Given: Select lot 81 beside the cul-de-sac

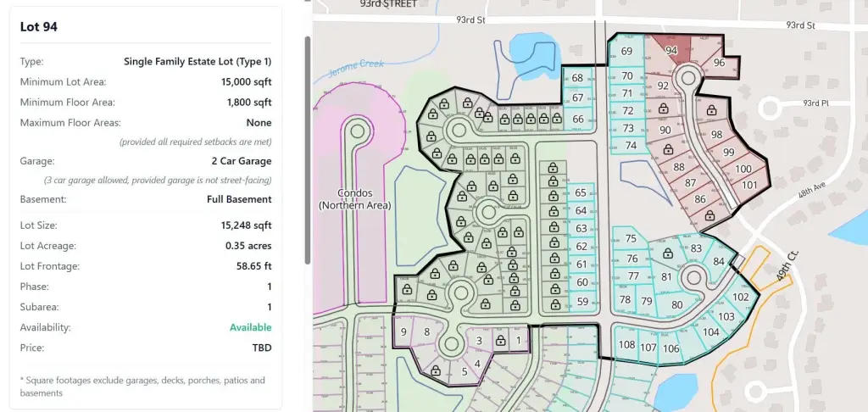Looking at the screenshot, I should pos(666,277).
